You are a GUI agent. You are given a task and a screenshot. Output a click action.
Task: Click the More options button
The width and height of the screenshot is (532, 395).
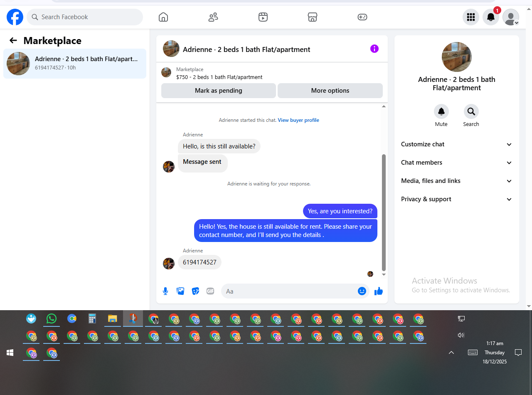pos(330,91)
